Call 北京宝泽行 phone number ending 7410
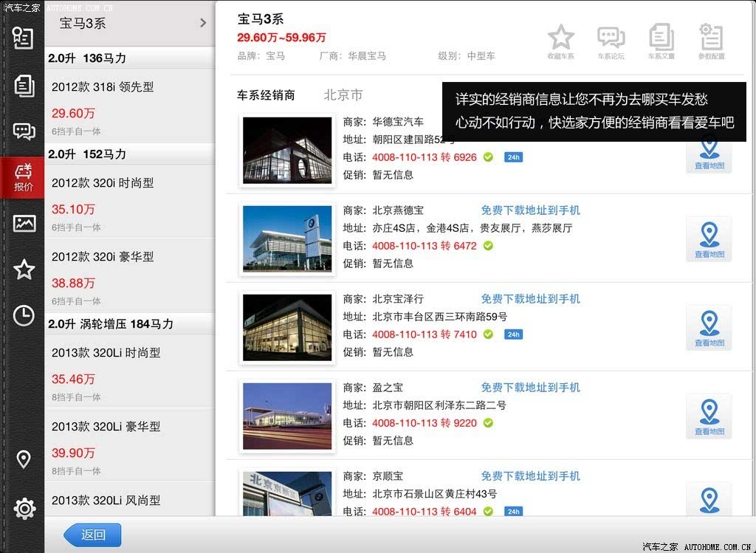Image resolution: width=756 pixels, height=553 pixels. click(x=425, y=334)
